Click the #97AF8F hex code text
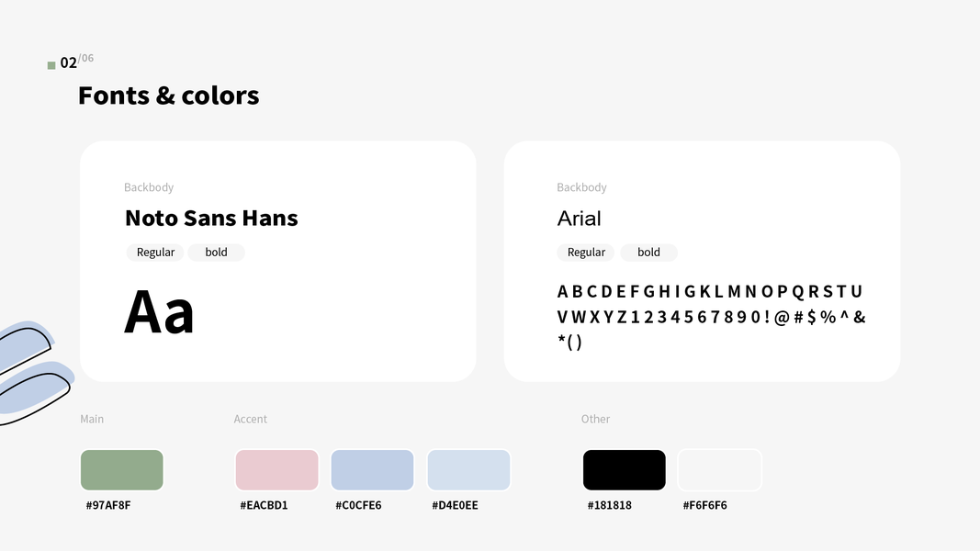Viewport: 980px width, 551px height. click(x=108, y=505)
